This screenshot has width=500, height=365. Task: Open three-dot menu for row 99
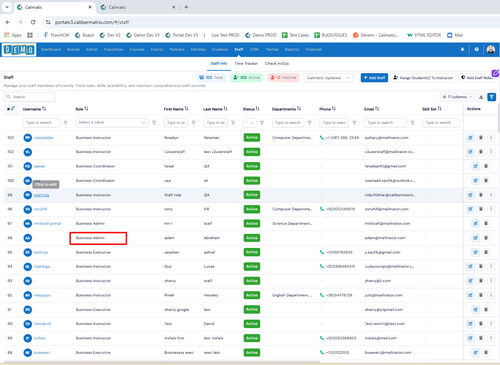tap(491, 195)
